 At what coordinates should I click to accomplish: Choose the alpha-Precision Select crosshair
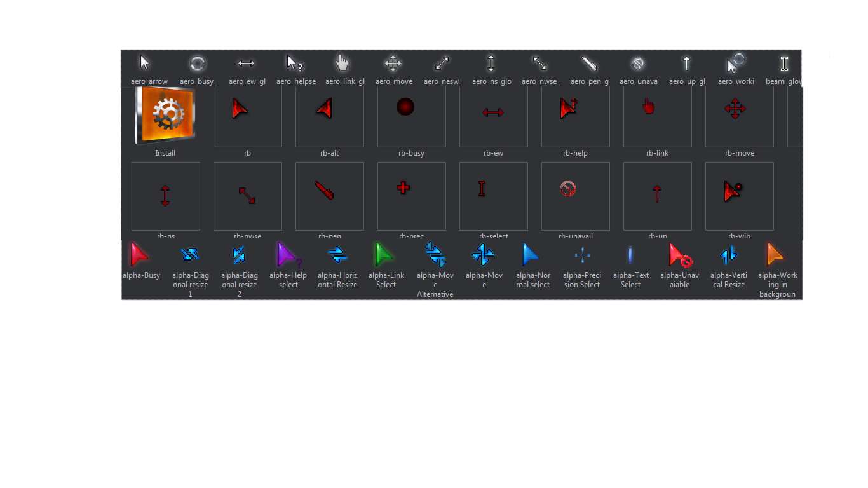pos(581,254)
